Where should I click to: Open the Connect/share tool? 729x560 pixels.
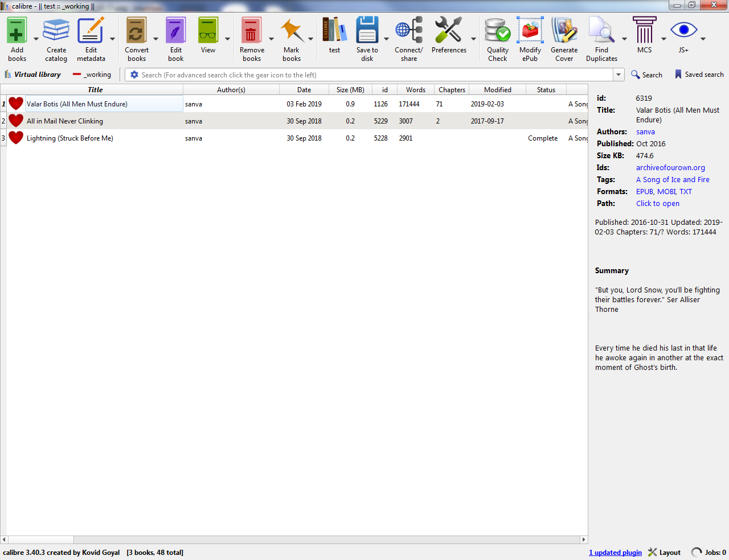pyautogui.click(x=409, y=31)
